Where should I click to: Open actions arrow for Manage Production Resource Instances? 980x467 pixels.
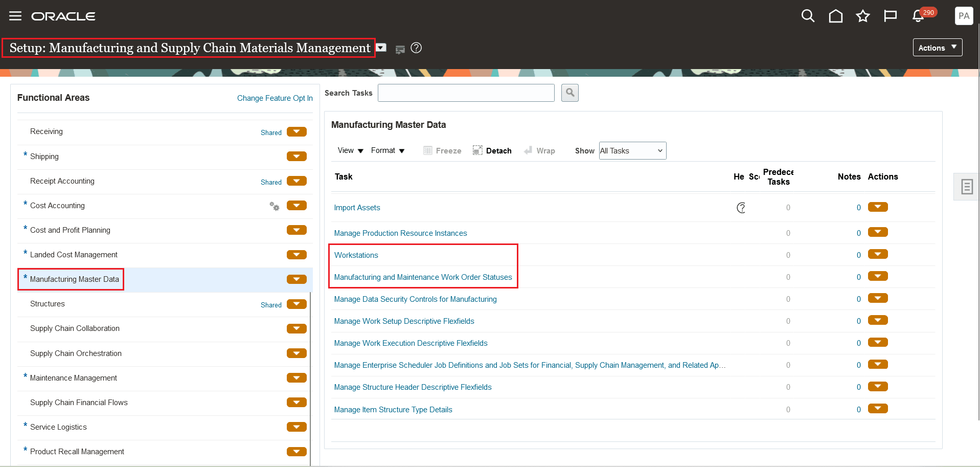coord(878,233)
